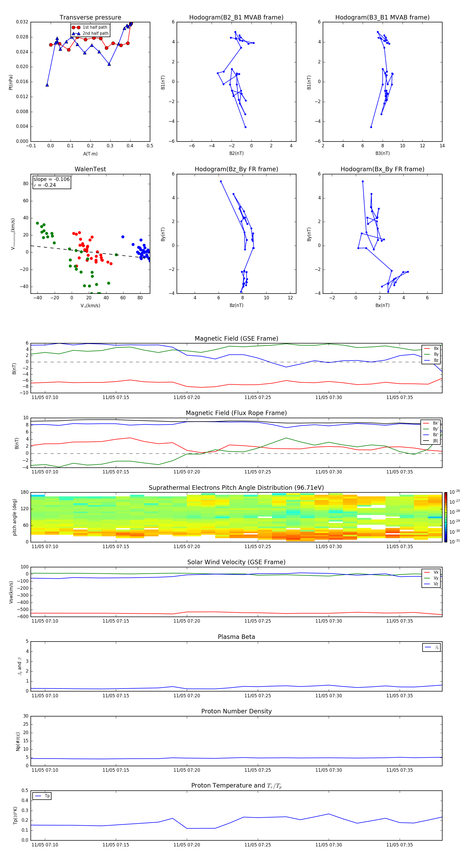Screen dimensions: 473x868
Task: Click '11/05 07:25' tick under Plasma Beta plot
Action: pyautogui.click(x=258, y=695)
